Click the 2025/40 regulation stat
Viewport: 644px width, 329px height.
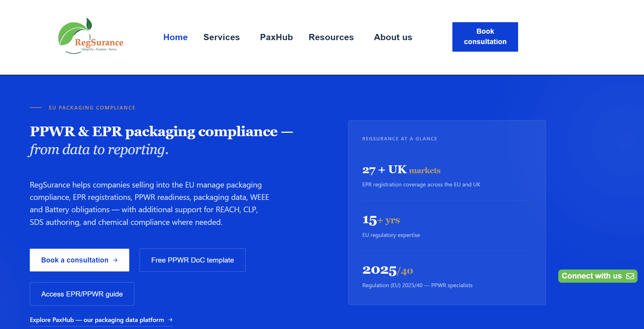(388, 270)
